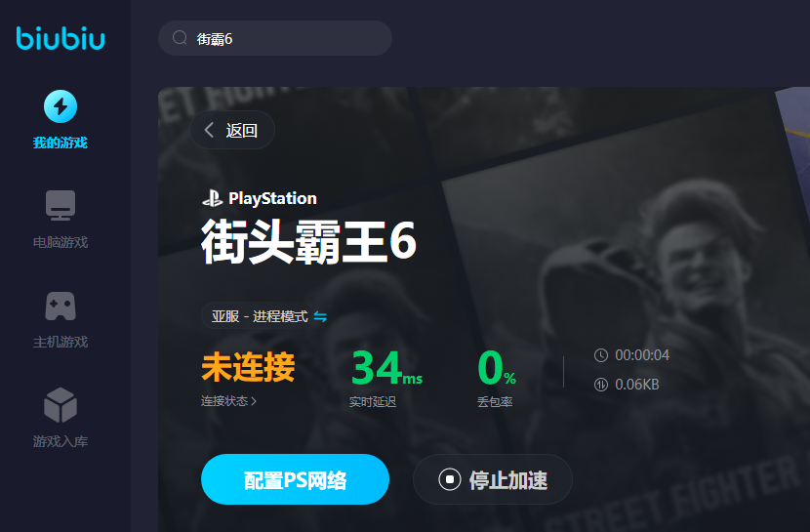Go back with the 返回 button

click(x=232, y=130)
